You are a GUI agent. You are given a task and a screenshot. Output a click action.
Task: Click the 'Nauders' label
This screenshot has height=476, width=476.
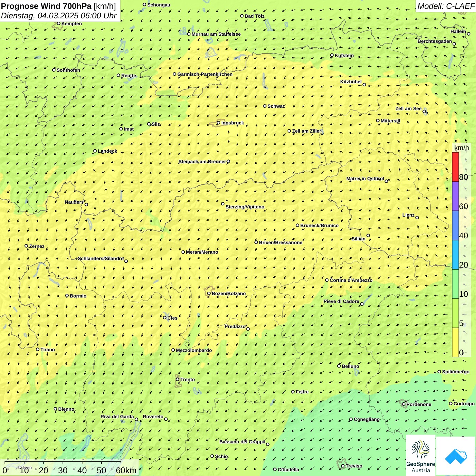[74, 202]
